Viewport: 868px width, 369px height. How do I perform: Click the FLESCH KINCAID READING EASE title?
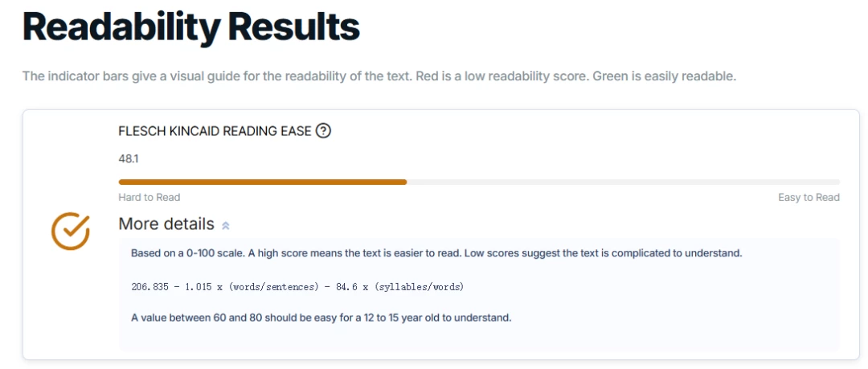(x=215, y=131)
